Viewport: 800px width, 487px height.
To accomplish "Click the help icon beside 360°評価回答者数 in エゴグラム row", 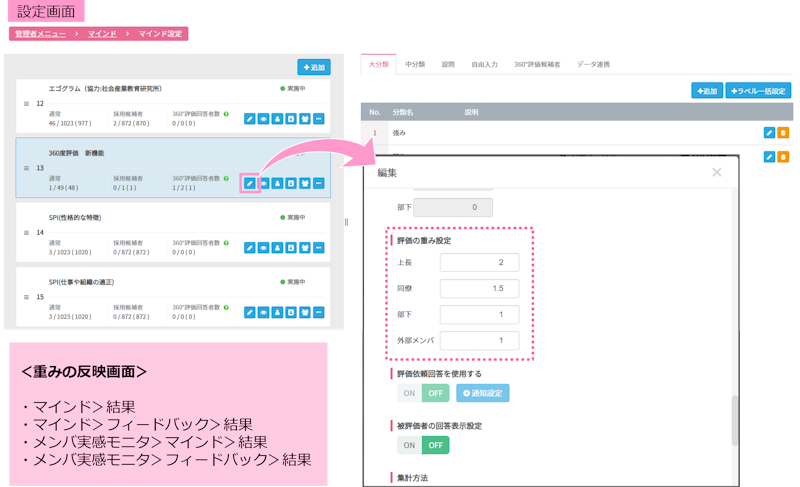I will click(x=226, y=114).
